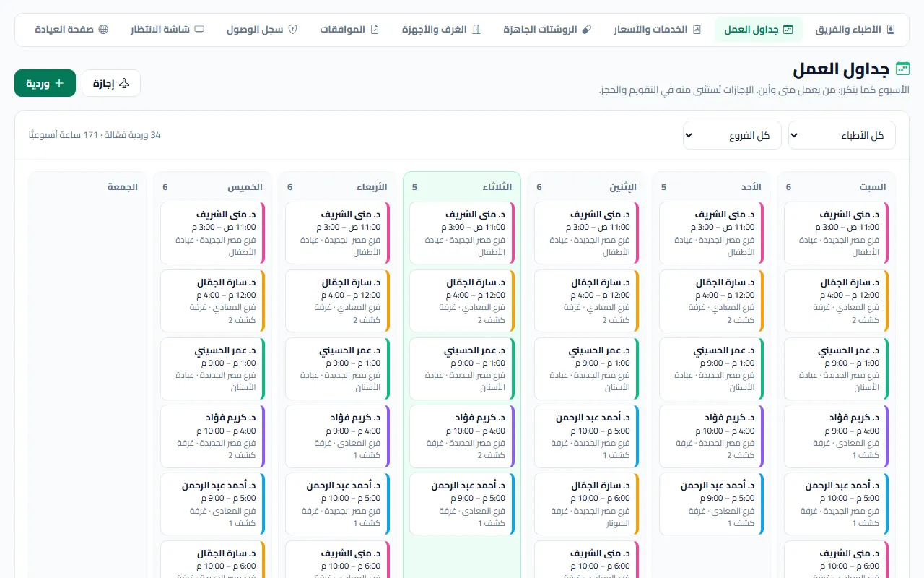The width and height of the screenshot is (924, 578).
Task: Click the الثلاثاء column header
Action: point(496,186)
